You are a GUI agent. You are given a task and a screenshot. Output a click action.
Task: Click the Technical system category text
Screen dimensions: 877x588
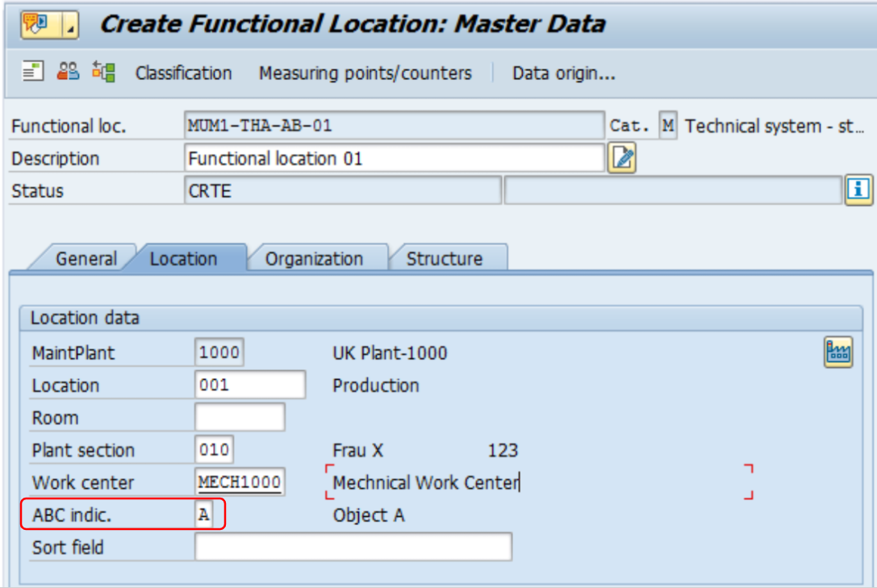point(775,126)
